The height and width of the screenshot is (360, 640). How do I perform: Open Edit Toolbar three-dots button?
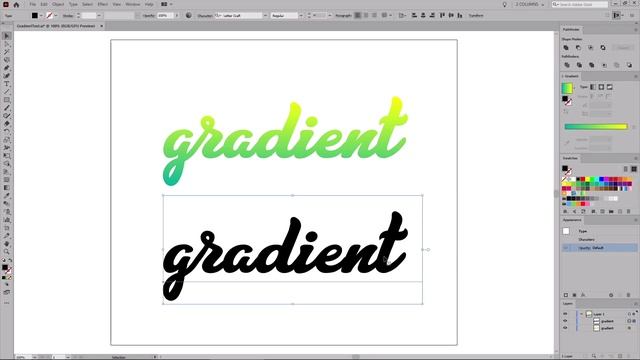point(7,303)
